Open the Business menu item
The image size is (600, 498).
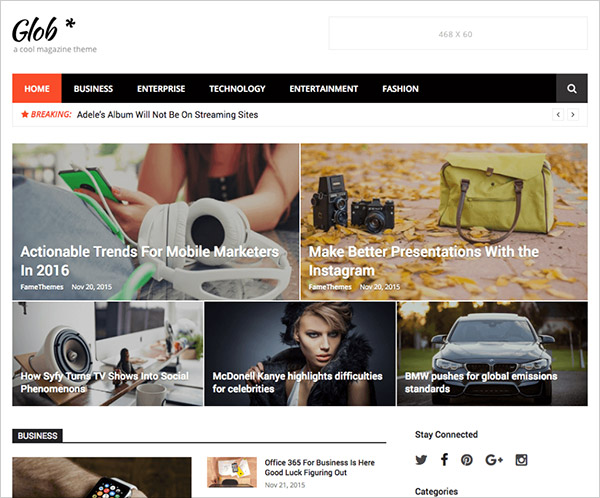93,88
